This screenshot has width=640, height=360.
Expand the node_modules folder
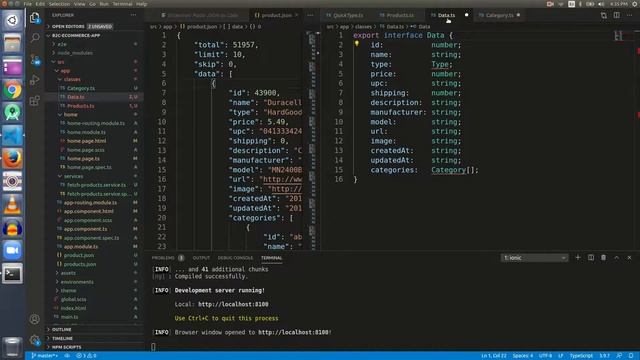pyautogui.click(x=75, y=53)
